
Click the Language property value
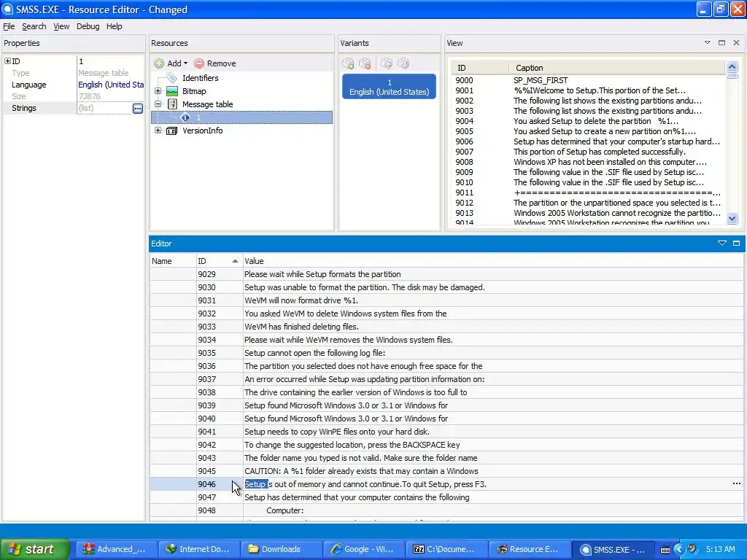(x=111, y=85)
